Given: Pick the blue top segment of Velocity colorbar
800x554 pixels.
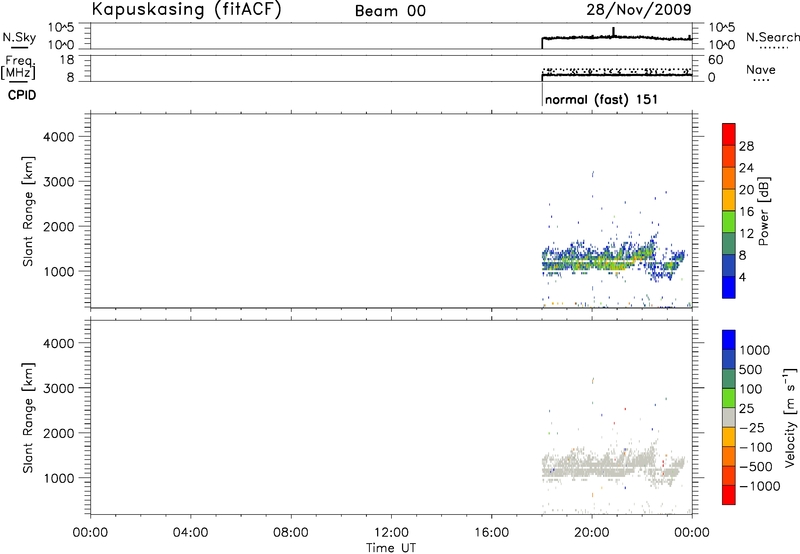Looking at the screenshot, I should (729, 340).
